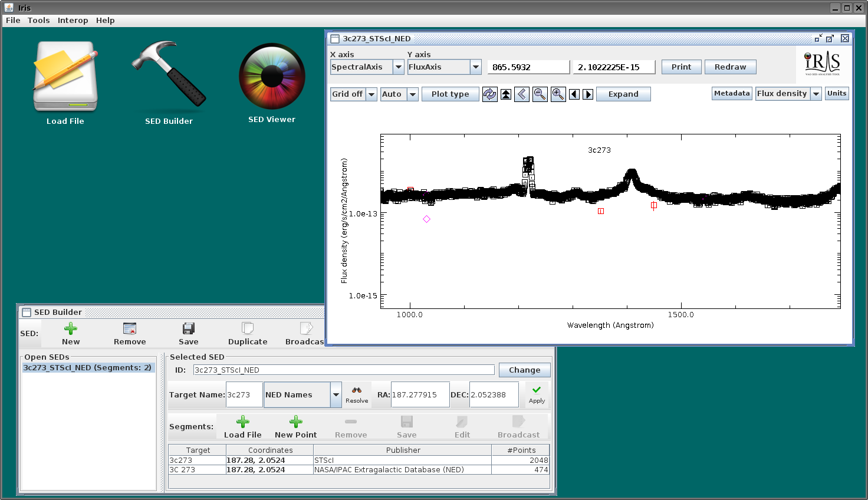Open the SED Viewer eye icon
Image resolution: width=868 pixels, height=500 pixels.
pyautogui.click(x=272, y=76)
